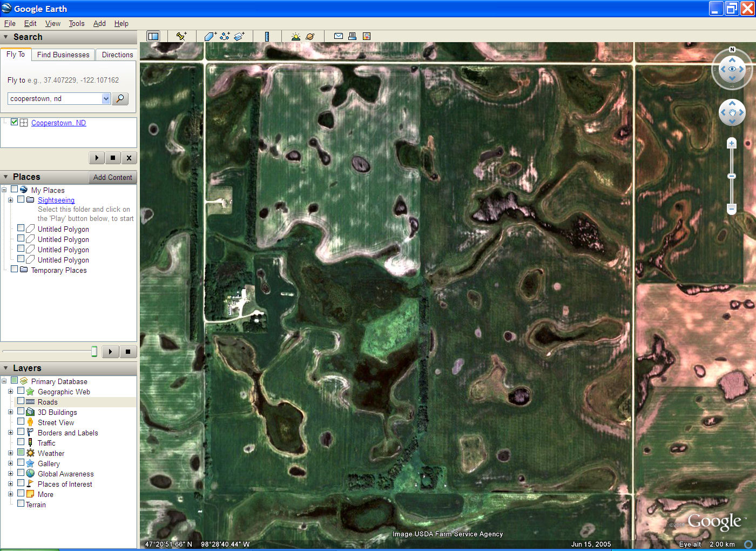The height and width of the screenshot is (551, 756).
Task: Open the Edit menu
Action: (30, 23)
